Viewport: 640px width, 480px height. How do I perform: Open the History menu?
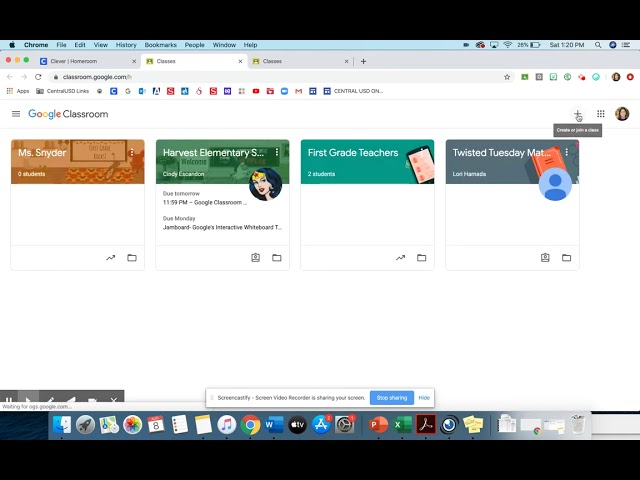click(126, 45)
